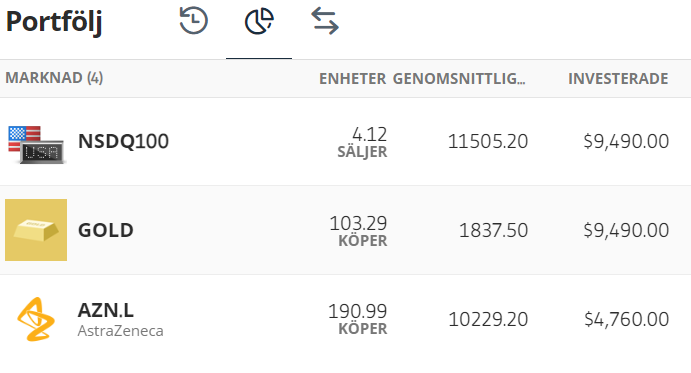Viewport: 691px width, 373px height.
Task: Click AZN.L units 190.99 KÖPER cell
Action: [357, 319]
